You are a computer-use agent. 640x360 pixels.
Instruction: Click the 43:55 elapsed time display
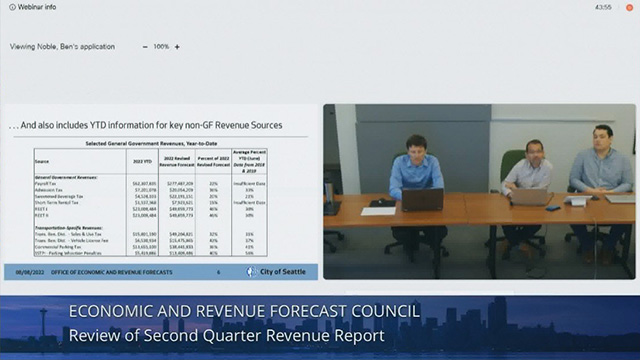coord(603,7)
